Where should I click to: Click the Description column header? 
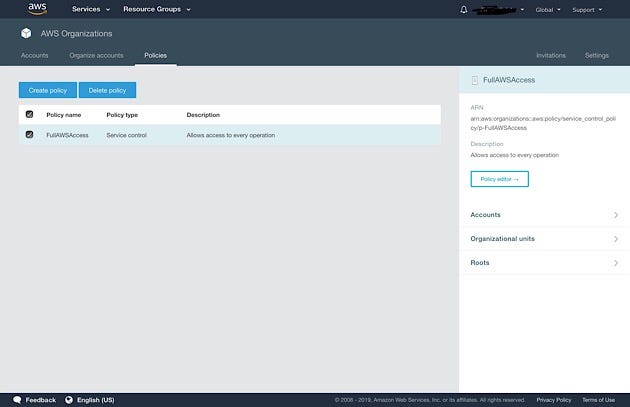point(203,115)
